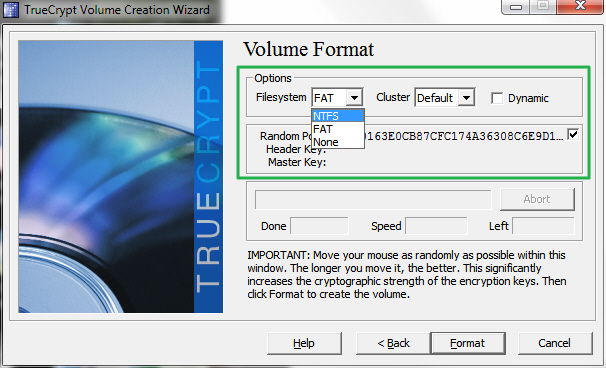Click the Speed value field

436,226
